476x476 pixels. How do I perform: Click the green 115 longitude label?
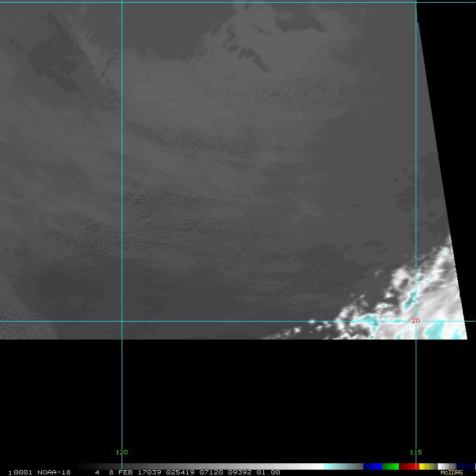(x=416, y=452)
